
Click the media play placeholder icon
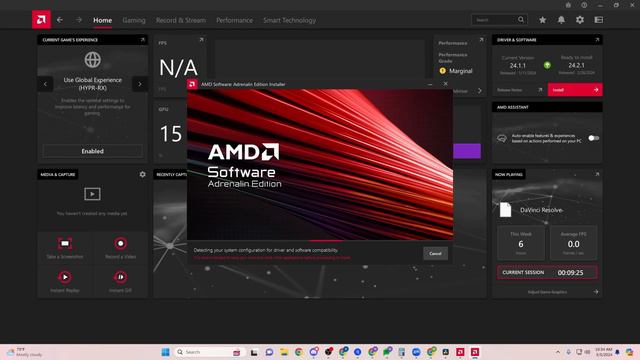point(92,194)
